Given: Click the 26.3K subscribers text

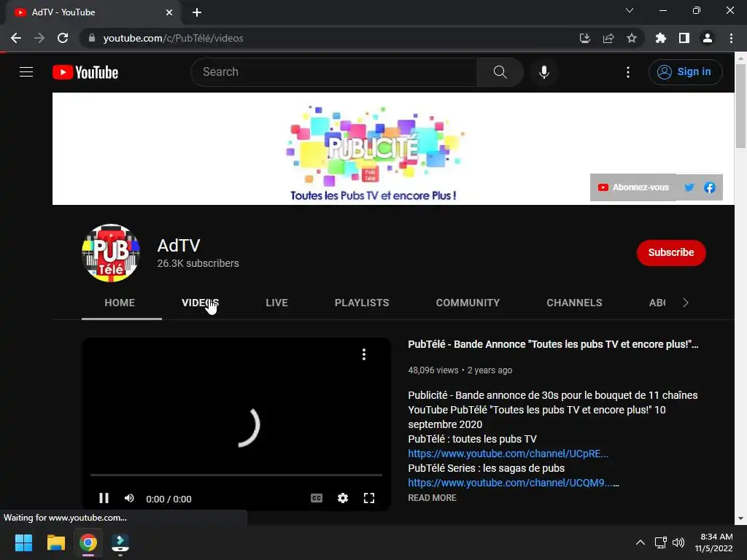Looking at the screenshot, I should point(198,263).
